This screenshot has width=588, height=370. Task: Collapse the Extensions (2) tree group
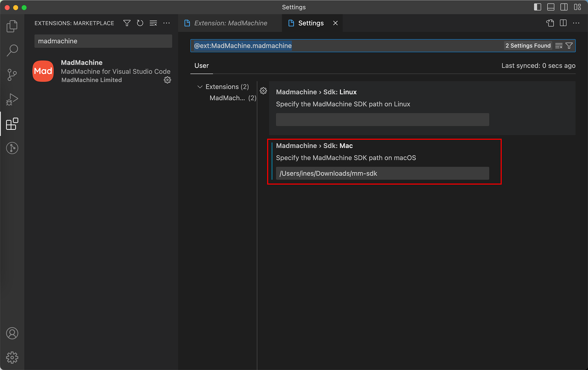pyautogui.click(x=227, y=87)
